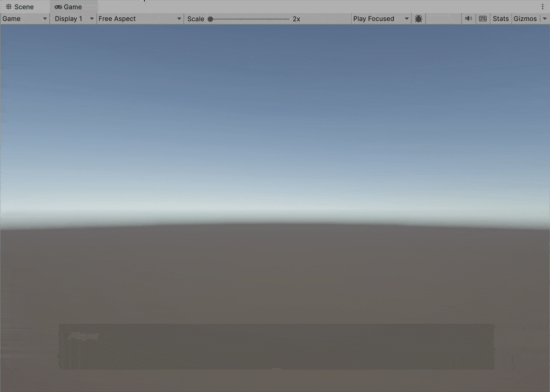Screen dimensions: 550x392
Task: Click the grid icon on Scene tab
Action: (9, 7)
